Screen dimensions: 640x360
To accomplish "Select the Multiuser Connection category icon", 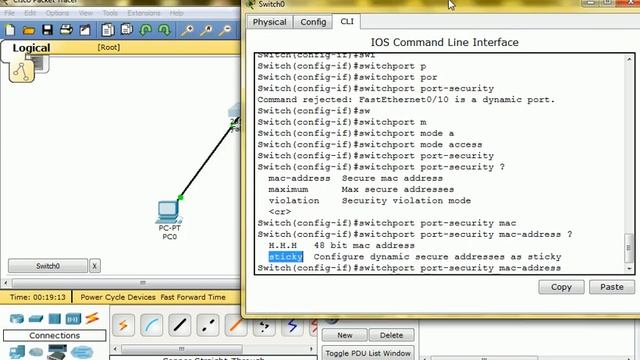I will [82, 352].
